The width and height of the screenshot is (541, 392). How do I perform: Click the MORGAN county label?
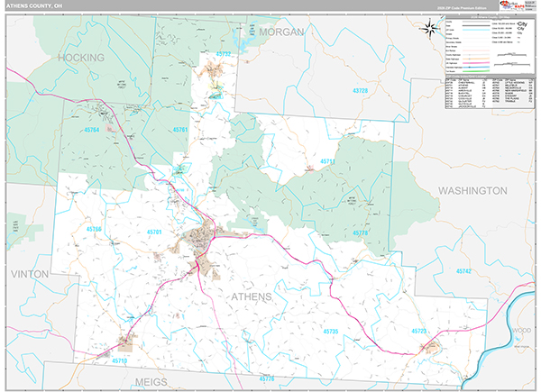(280, 32)
